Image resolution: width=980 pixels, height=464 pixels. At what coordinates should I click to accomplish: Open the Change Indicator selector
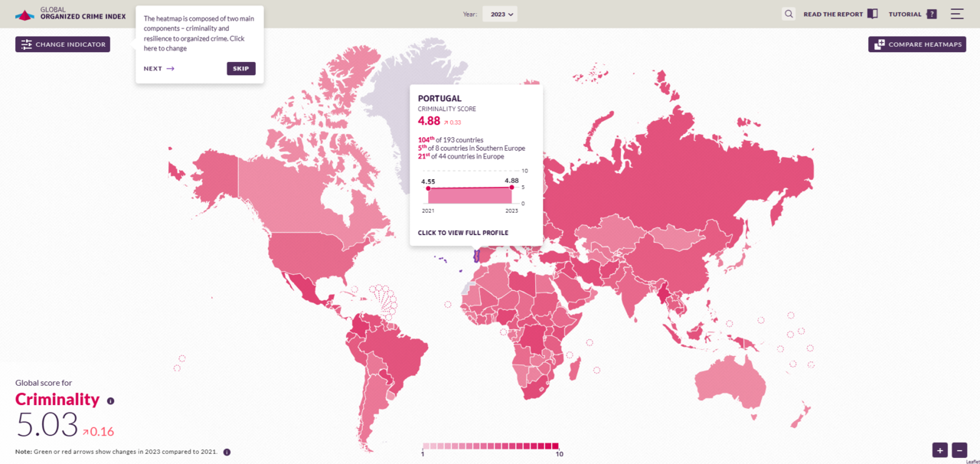click(x=63, y=44)
